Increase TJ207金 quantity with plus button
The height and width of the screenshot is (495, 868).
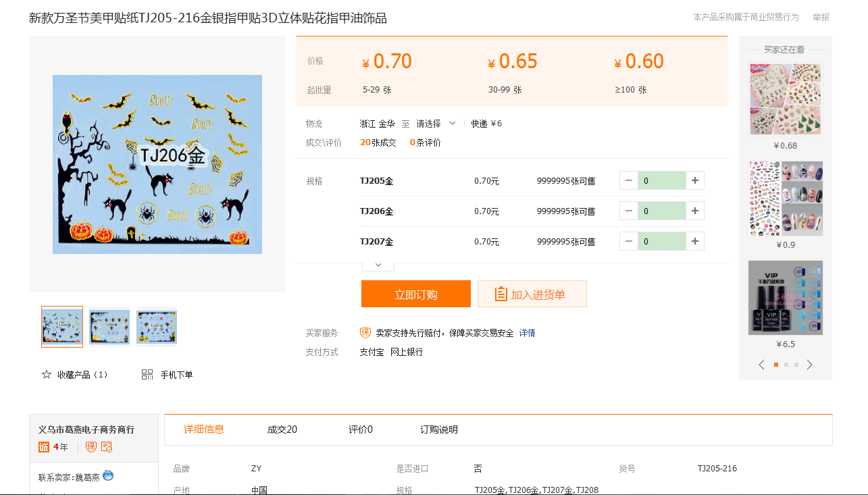click(695, 241)
